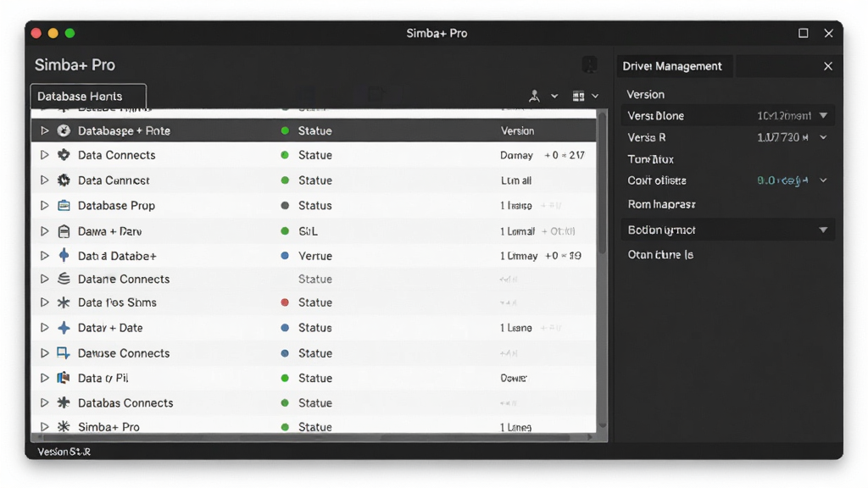The image size is (868, 488).
Task: Expand the Datay + Date row
Action: point(44,328)
